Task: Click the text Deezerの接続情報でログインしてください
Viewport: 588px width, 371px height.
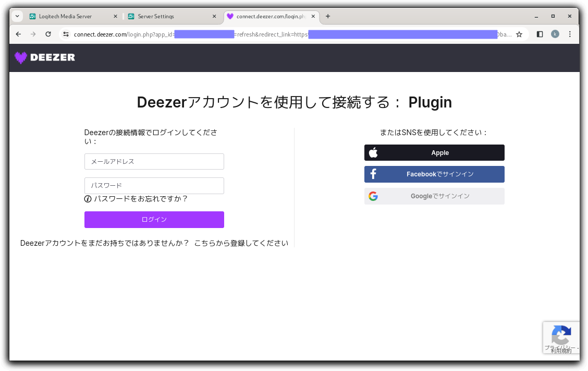Action: click(x=151, y=137)
